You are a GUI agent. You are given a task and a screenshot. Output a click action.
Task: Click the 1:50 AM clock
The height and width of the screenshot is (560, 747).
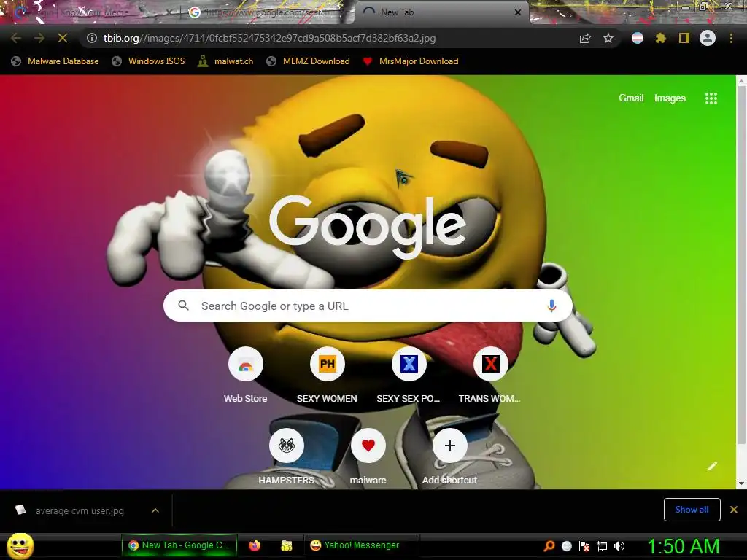coord(683,546)
